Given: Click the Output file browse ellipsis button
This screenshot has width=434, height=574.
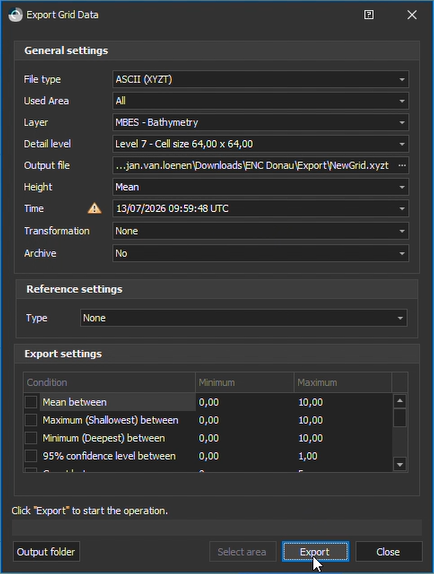Looking at the screenshot, I should [x=402, y=165].
